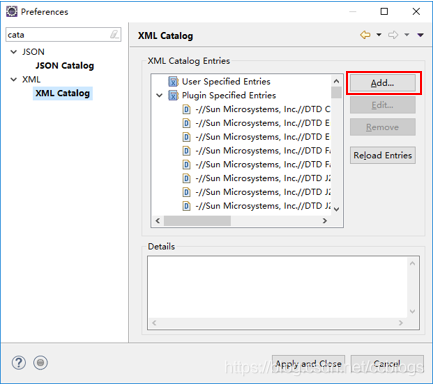This screenshot has width=434, height=386.
Task: Open the back history dropdown arrow
Action: 379,35
